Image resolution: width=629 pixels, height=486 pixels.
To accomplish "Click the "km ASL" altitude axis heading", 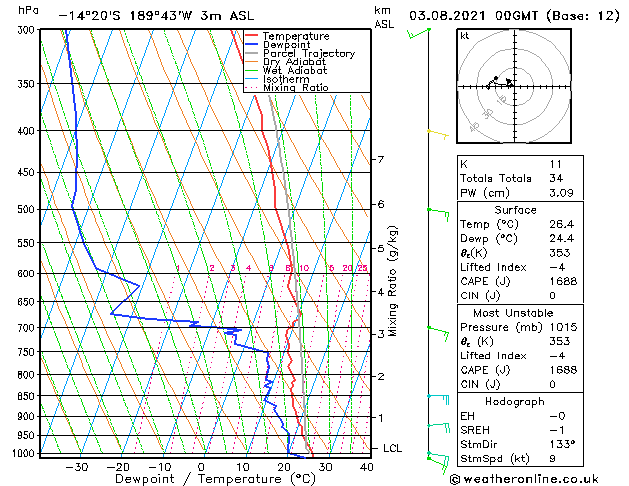I will point(384,17).
